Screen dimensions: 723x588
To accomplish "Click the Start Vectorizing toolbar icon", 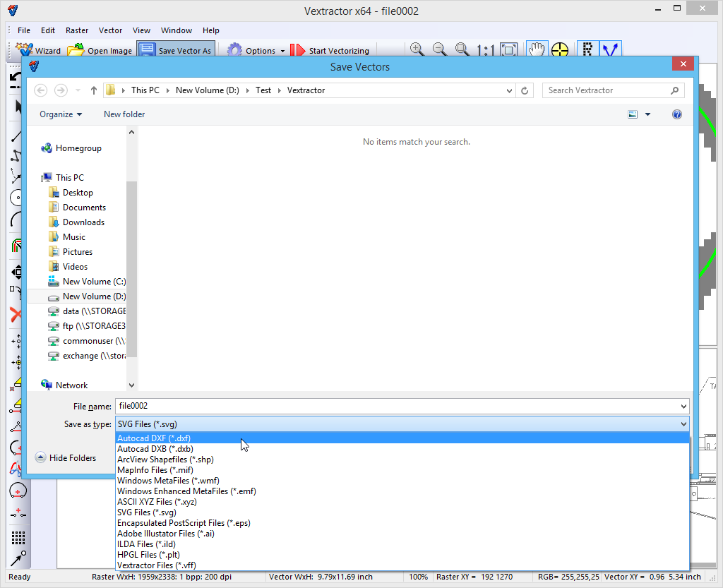I will click(298, 50).
